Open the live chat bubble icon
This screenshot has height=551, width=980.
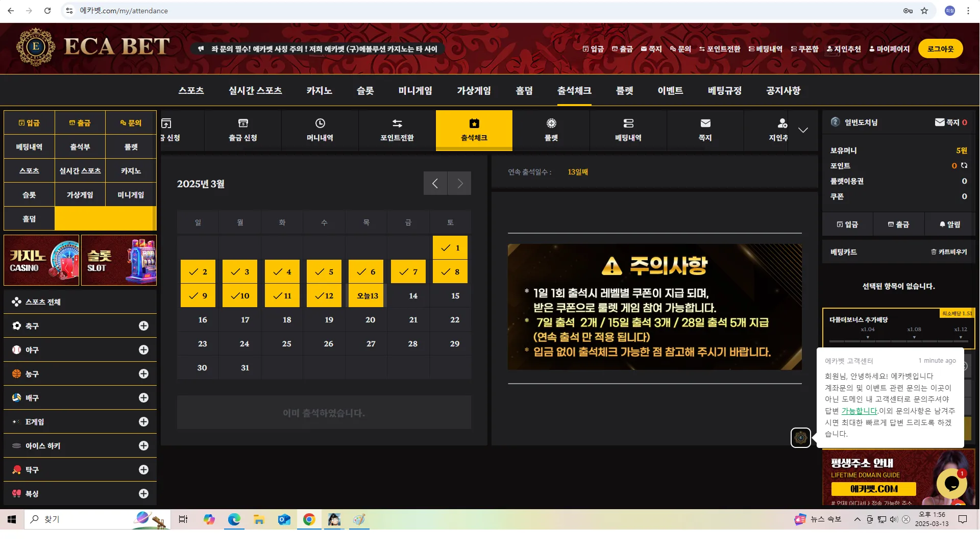coord(952,483)
